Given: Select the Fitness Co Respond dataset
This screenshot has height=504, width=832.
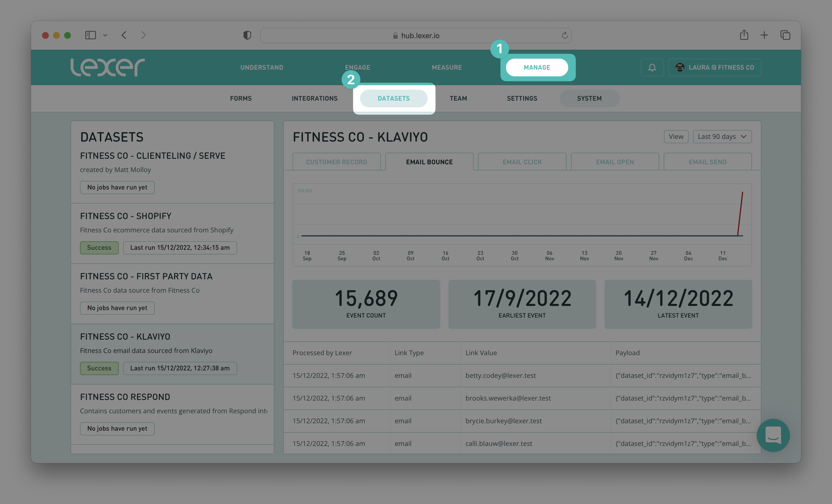Looking at the screenshot, I should click(172, 415).
